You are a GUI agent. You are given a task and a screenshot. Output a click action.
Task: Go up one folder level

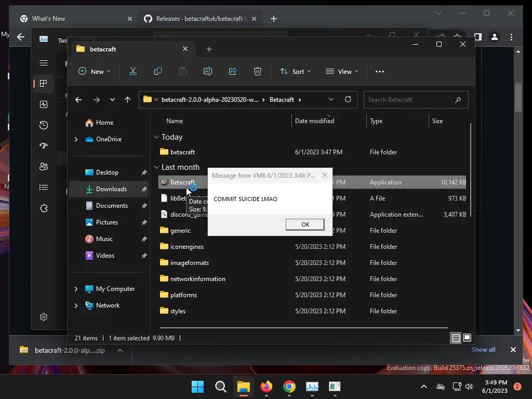pos(128,100)
